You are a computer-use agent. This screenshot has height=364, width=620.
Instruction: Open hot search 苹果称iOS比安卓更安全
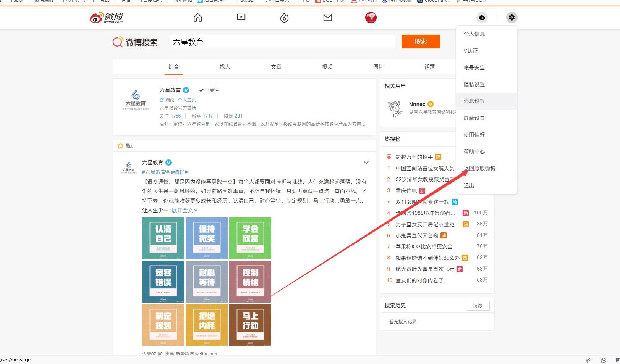pyautogui.click(x=424, y=246)
